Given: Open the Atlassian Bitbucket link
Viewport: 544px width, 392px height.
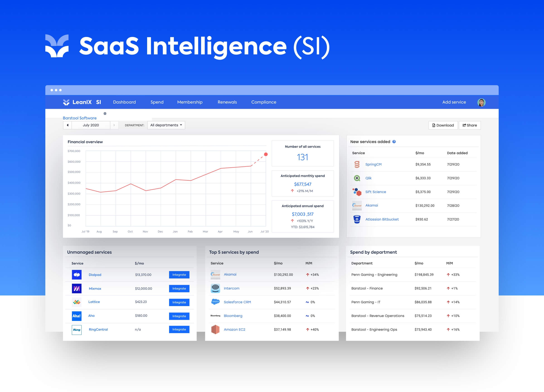Looking at the screenshot, I should click(x=382, y=219).
